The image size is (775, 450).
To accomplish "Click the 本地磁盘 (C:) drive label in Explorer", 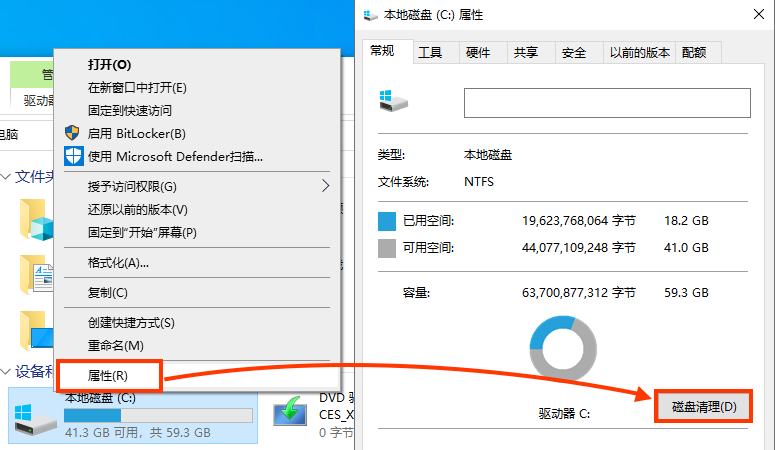I will click(x=100, y=398).
